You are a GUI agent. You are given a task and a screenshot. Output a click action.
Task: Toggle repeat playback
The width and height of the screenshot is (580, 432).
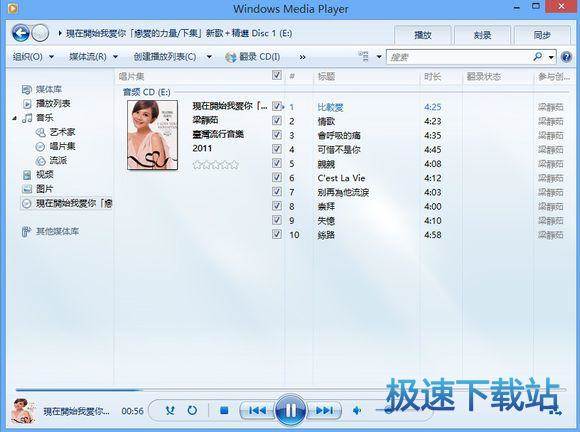pos(192,410)
